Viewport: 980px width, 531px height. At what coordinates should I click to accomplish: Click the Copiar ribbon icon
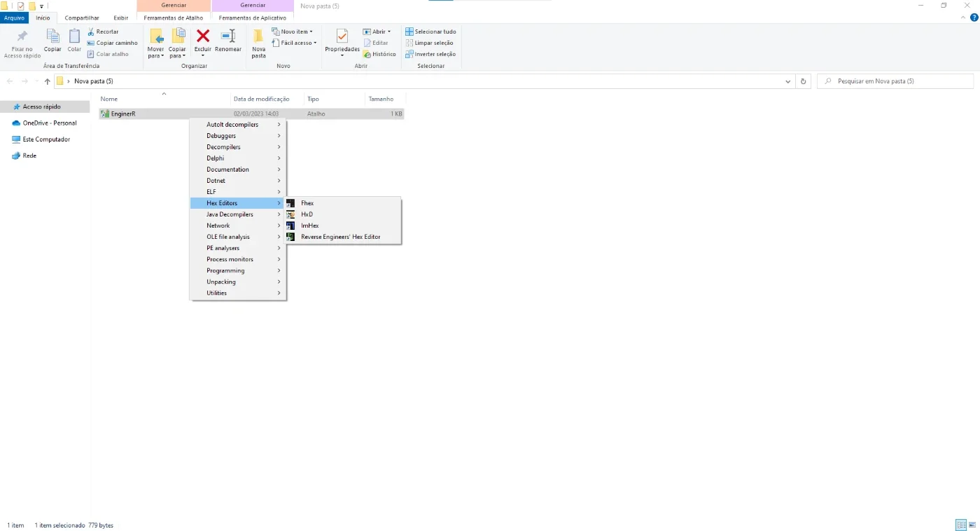pyautogui.click(x=52, y=36)
